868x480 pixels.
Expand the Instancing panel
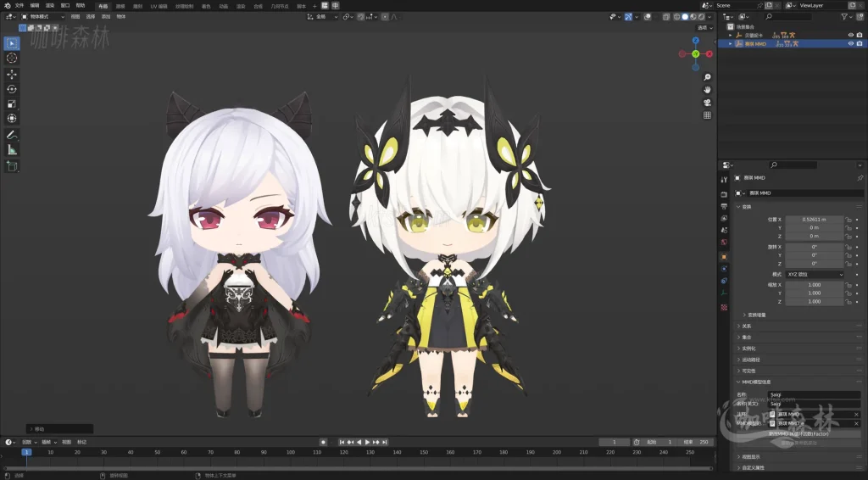748,349
